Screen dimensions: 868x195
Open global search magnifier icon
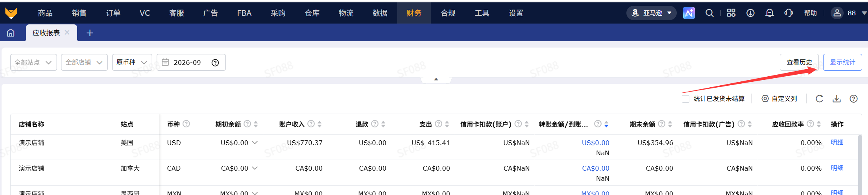click(x=709, y=13)
